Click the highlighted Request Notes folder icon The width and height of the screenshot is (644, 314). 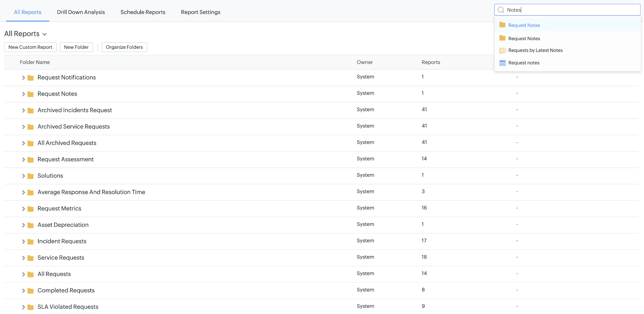point(502,25)
